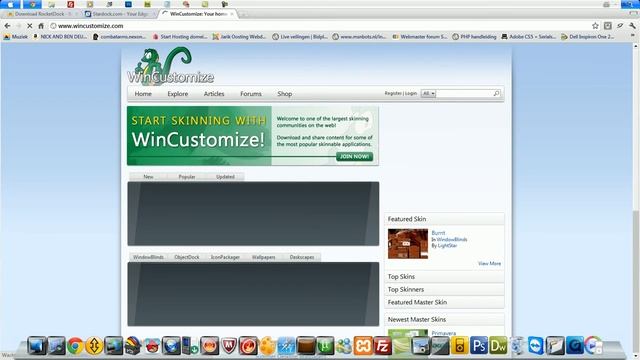Expand the Top Skinners section

click(444, 289)
